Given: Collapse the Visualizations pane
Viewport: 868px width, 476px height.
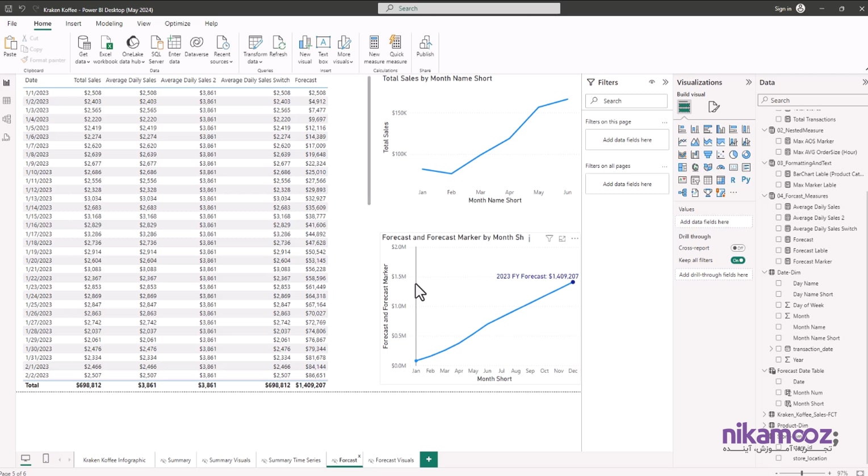Looking at the screenshot, I should tap(748, 82).
